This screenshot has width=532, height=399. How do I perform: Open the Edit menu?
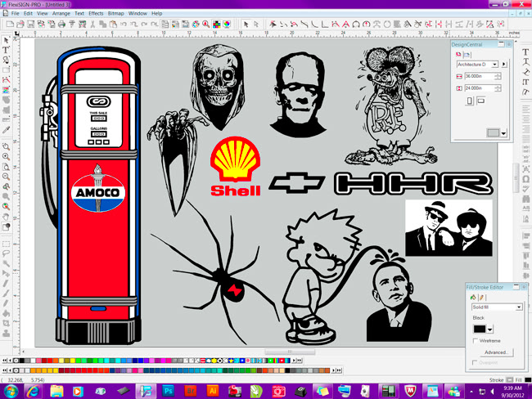coord(28,14)
